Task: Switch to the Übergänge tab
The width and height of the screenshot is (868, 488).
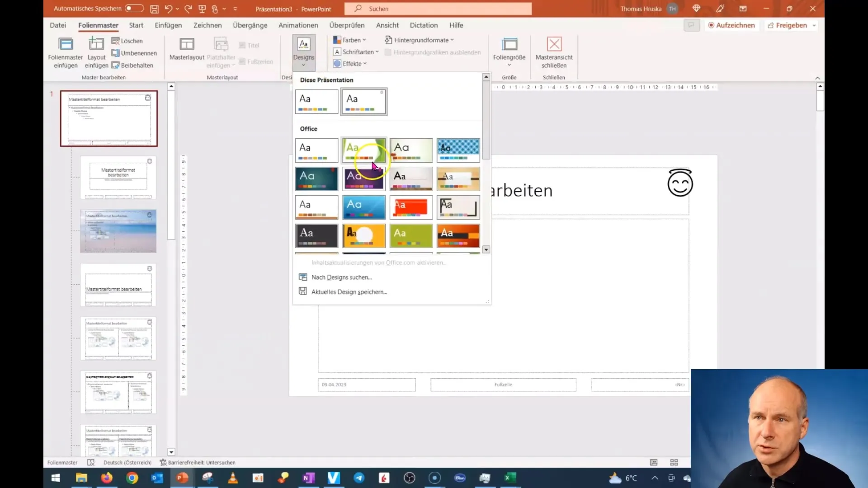Action: click(250, 25)
